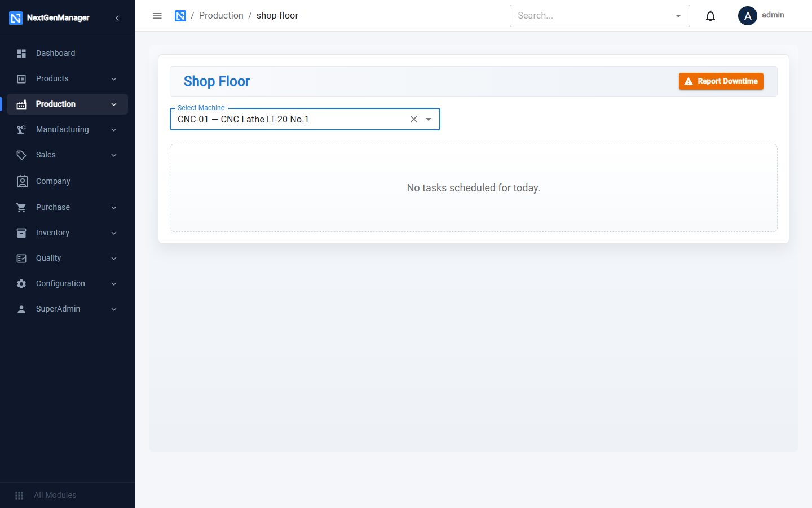Click the admin username label
Image resolution: width=812 pixels, height=508 pixels.
pyautogui.click(x=773, y=15)
